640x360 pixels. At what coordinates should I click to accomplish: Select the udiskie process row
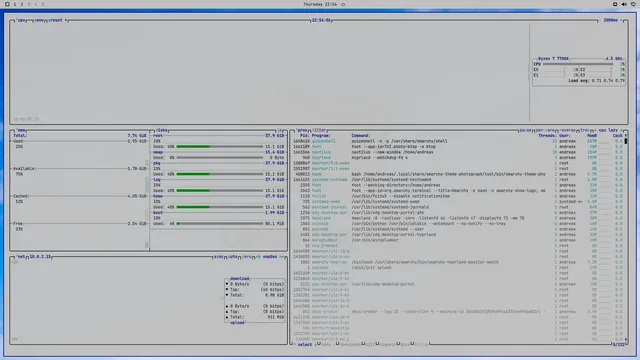(x=457, y=224)
